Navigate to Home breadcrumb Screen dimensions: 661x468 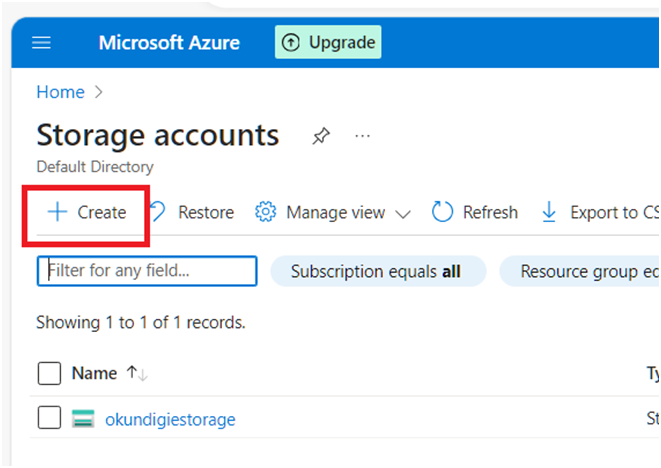60,92
